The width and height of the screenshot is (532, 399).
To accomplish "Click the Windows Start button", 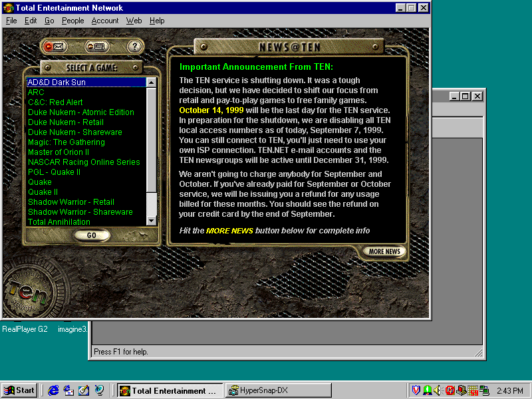I will [19, 390].
